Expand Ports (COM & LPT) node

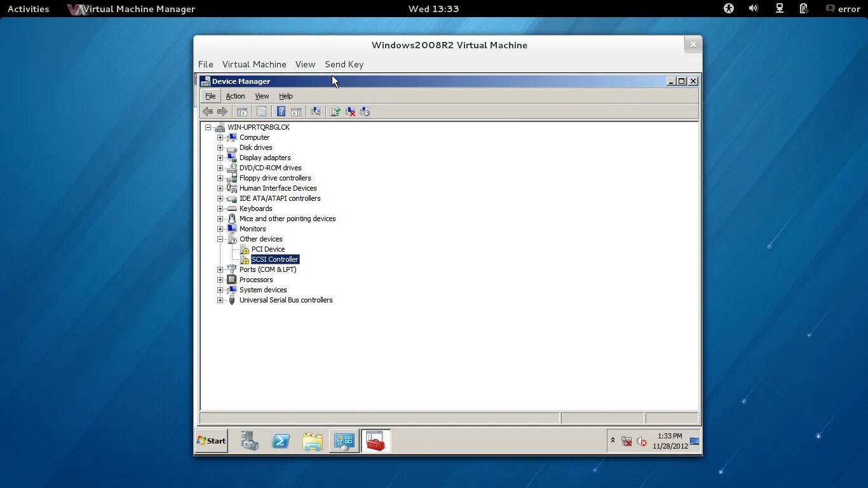point(220,269)
